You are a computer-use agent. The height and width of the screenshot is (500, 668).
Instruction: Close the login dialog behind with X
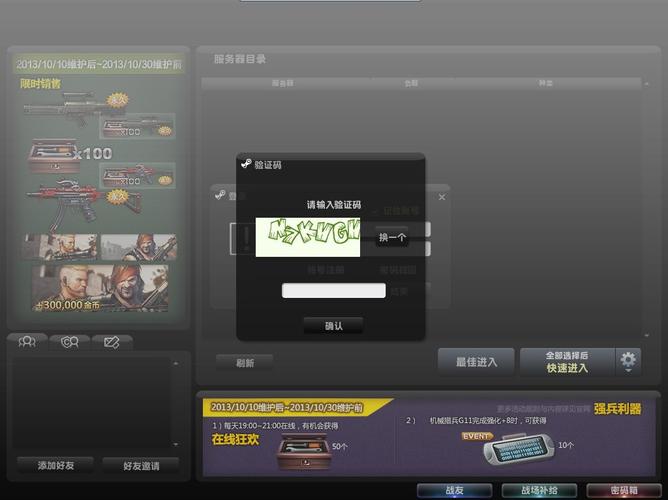point(442,197)
